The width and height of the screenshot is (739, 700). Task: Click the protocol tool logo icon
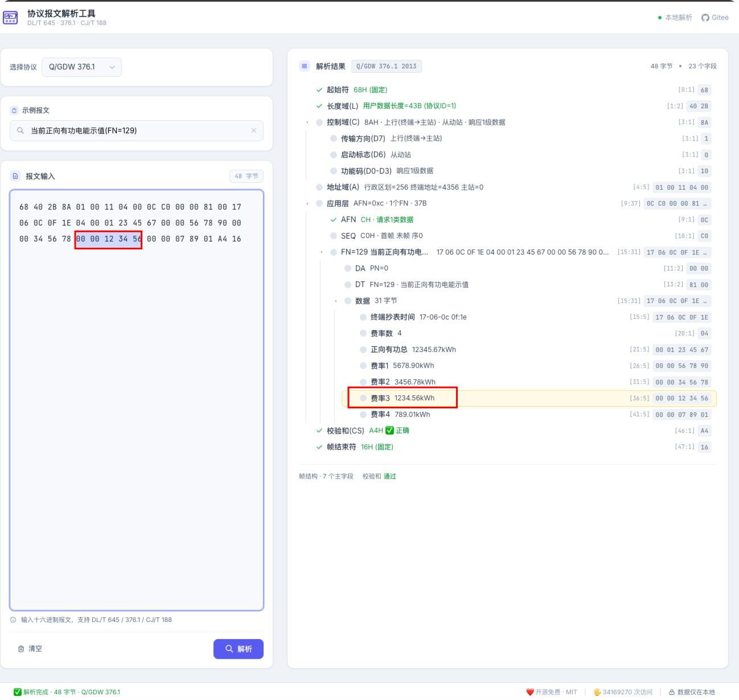click(11, 18)
